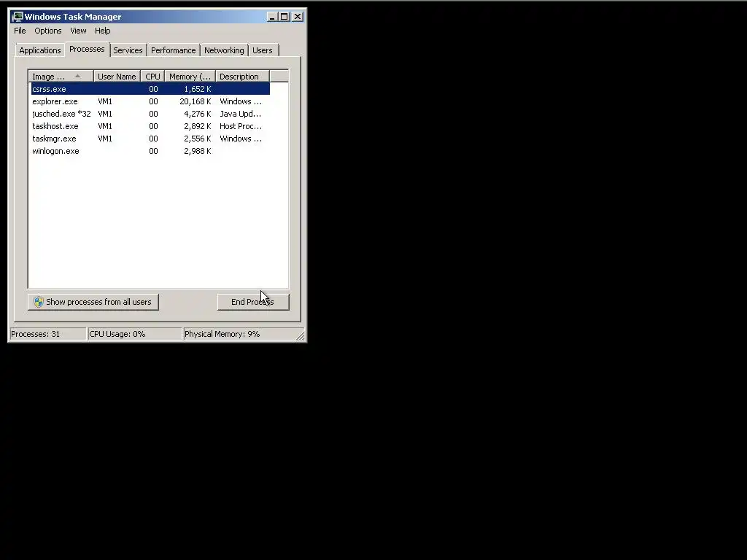The height and width of the screenshot is (560, 747).
Task: Click the CPU Usage: 0% status
Action: (x=135, y=334)
